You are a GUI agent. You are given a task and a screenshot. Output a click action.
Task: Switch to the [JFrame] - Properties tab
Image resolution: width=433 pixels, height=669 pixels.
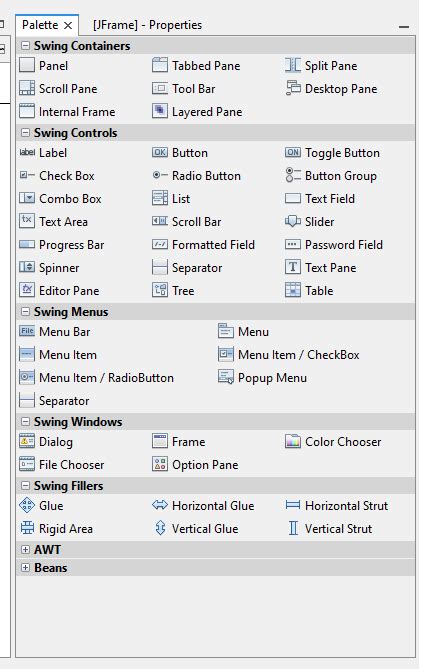tap(147, 25)
